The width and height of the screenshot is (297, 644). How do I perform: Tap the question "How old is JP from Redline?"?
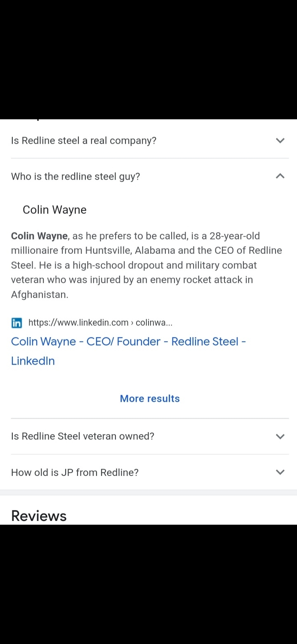click(75, 472)
